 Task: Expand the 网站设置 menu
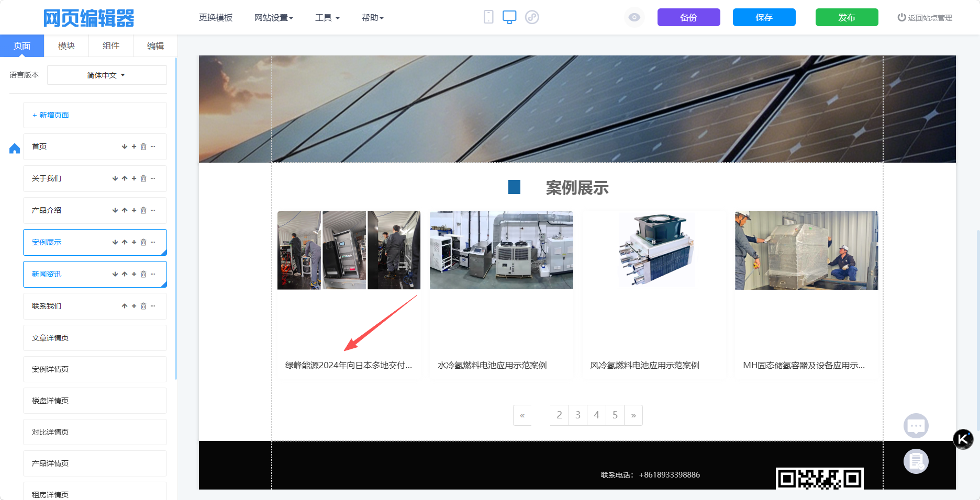[273, 18]
